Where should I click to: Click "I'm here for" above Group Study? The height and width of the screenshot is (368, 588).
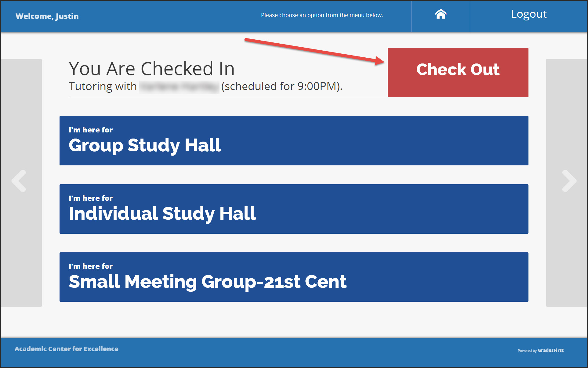[91, 130]
